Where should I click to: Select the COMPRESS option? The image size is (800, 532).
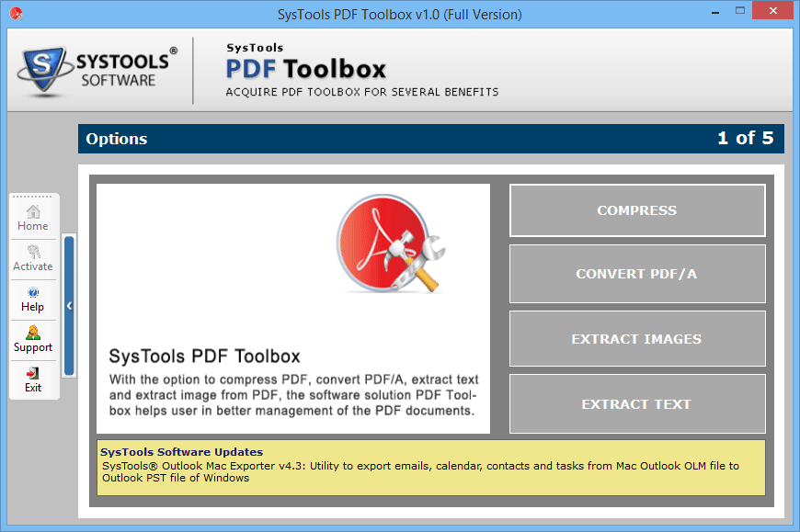(x=636, y=210)
